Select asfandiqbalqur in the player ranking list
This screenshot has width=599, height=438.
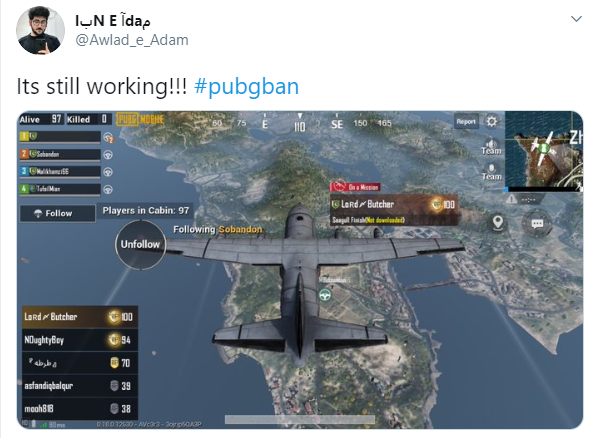click(x=79, y=386)
